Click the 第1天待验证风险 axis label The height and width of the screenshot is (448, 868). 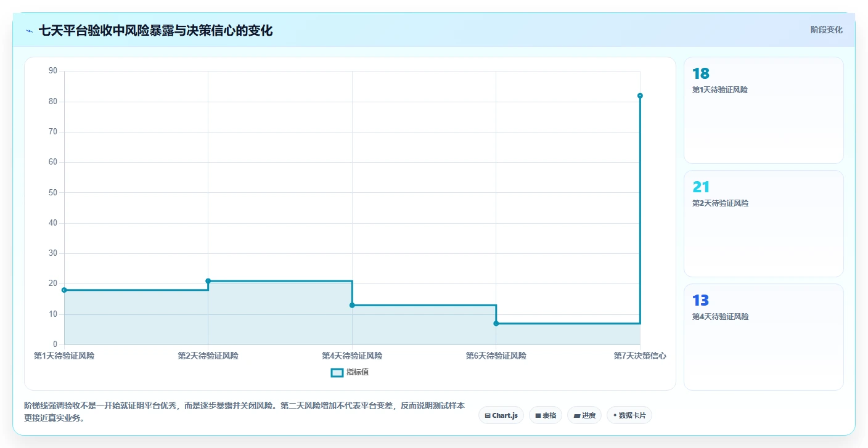(x=64, y=356)
